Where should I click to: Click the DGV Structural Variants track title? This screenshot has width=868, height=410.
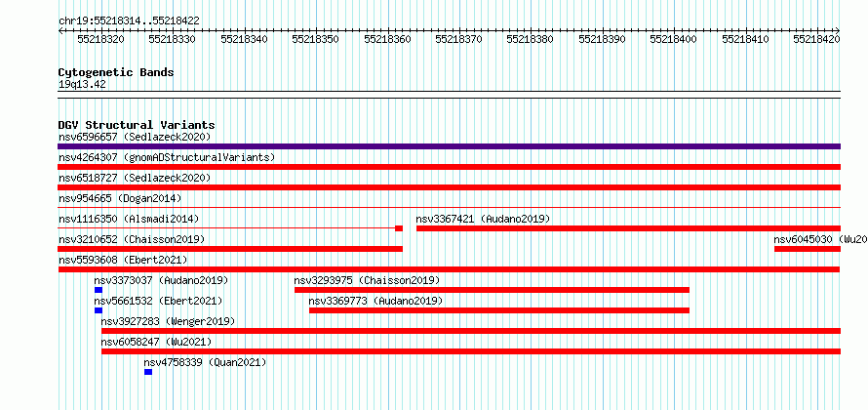[137, 125]
